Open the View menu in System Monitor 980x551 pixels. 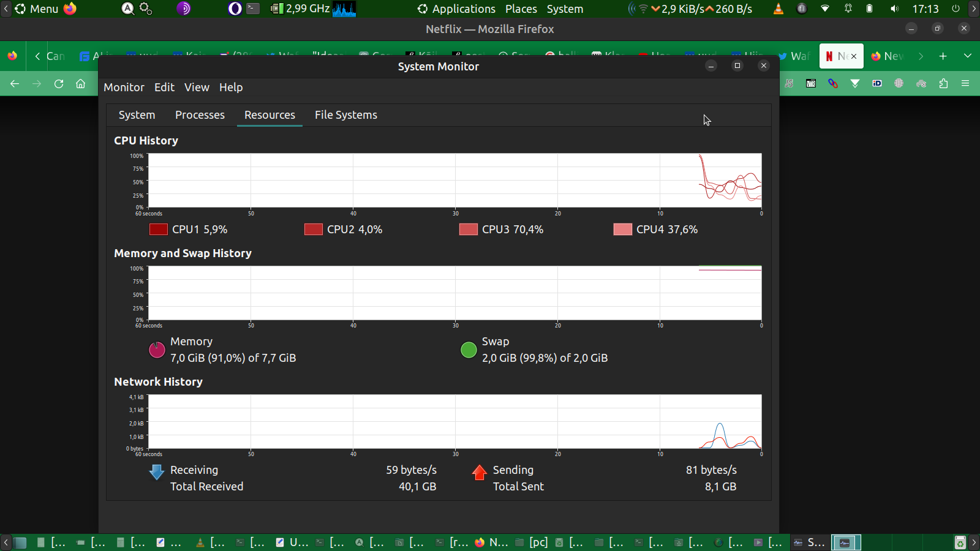(x=197, y=87)
